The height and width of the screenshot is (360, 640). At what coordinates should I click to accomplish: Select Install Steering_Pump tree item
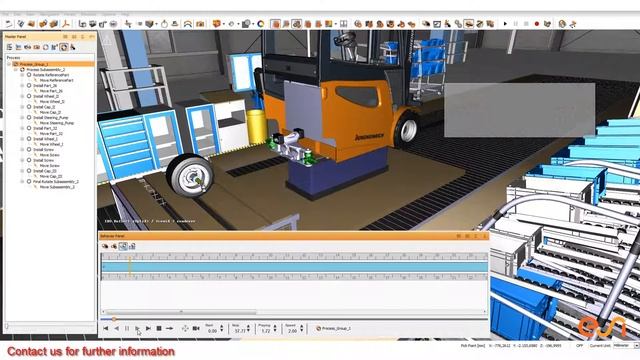pyautogui.click(x=51, y=118)
